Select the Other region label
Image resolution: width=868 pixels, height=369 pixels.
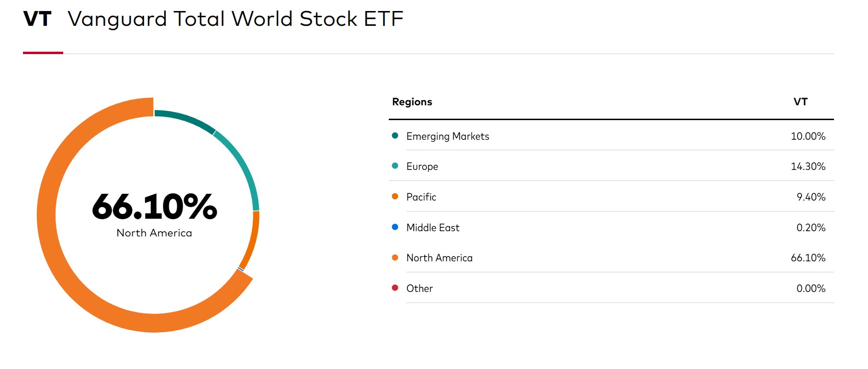pos(419,289)
